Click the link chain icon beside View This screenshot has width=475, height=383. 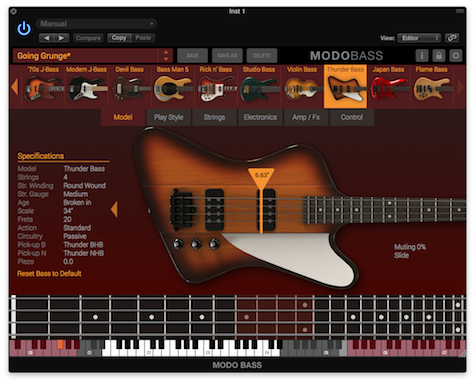[452, 38]
